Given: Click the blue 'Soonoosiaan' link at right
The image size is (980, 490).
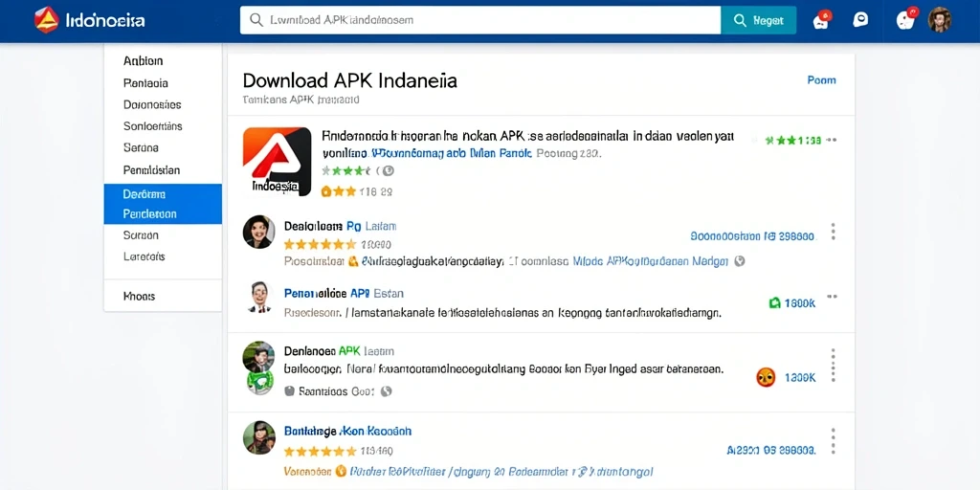Looking at the screenshot, I should pos(752,236).
